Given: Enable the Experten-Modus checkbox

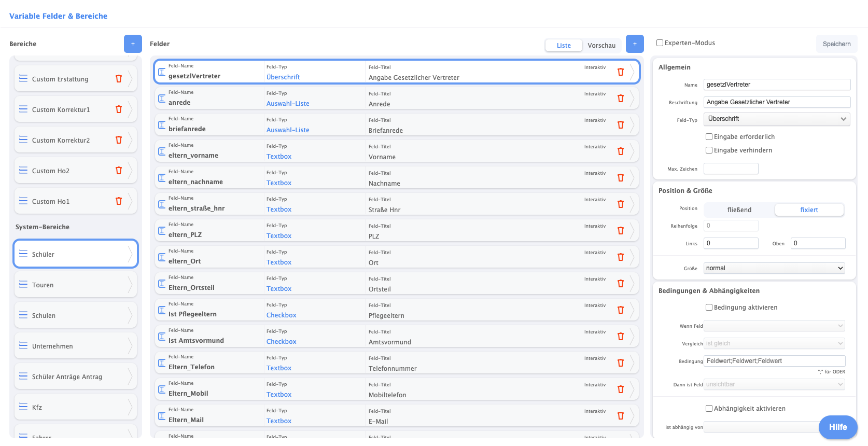Looking at the screenshot, I should [660, 43].
